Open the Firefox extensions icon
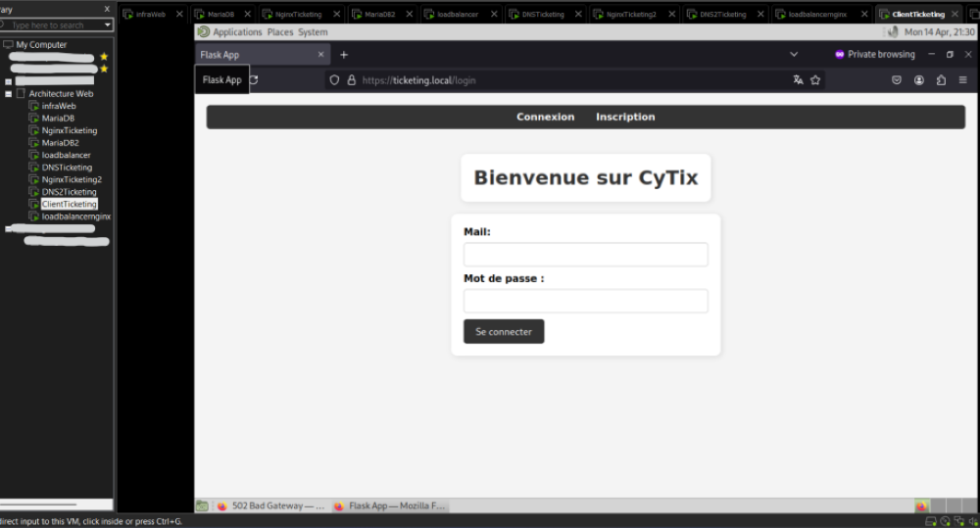Image resolution: width=980 pixels, height=528 pixels. click(x=941, y=80)
